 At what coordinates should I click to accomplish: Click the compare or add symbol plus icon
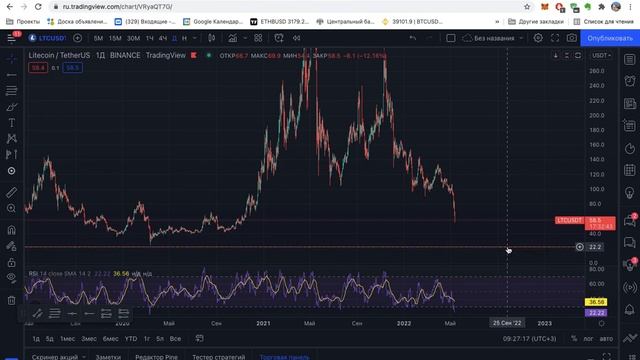[x=77, y=38]
